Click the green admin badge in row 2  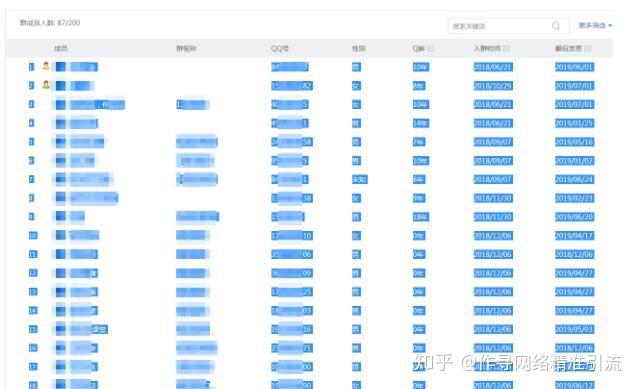46,85
